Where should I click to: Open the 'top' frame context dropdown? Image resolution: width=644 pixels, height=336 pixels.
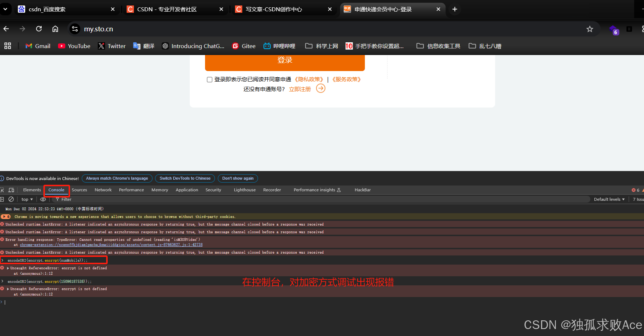27,199
